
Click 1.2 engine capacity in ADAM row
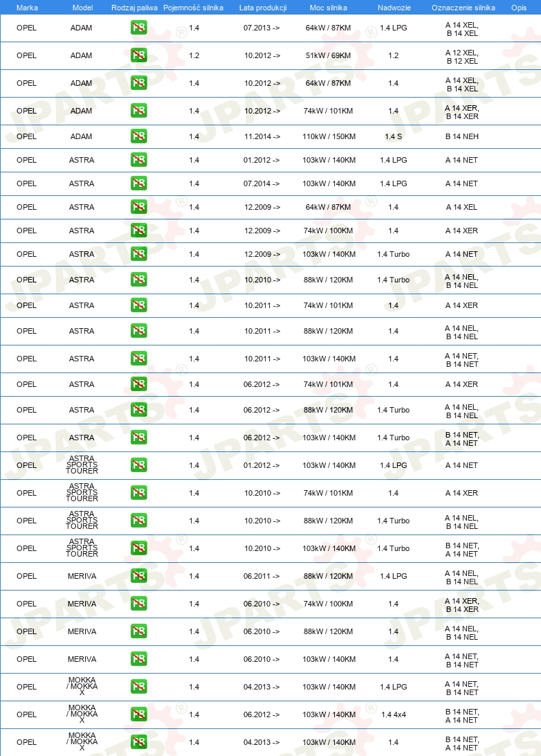(x=194, y=55)
